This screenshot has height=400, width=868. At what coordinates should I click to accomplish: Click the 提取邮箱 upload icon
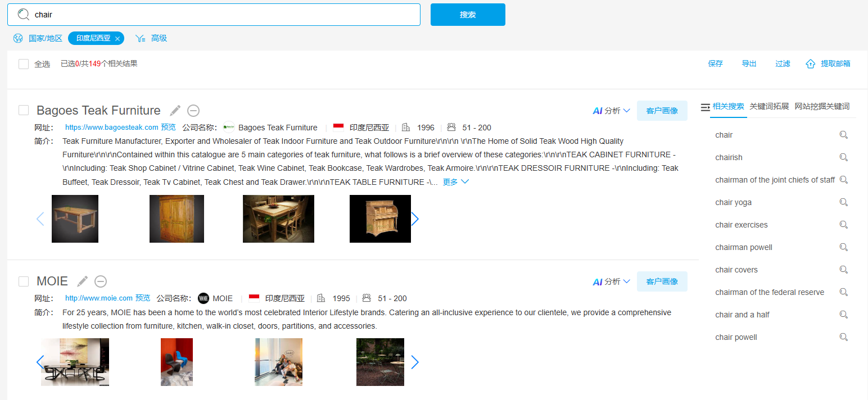pos(811,64)
